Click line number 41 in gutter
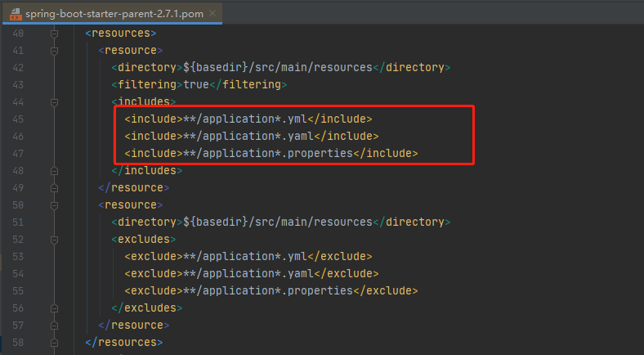The width and height of the screenshot is (644, 355). pyautogui.click(x=18, y=51)
